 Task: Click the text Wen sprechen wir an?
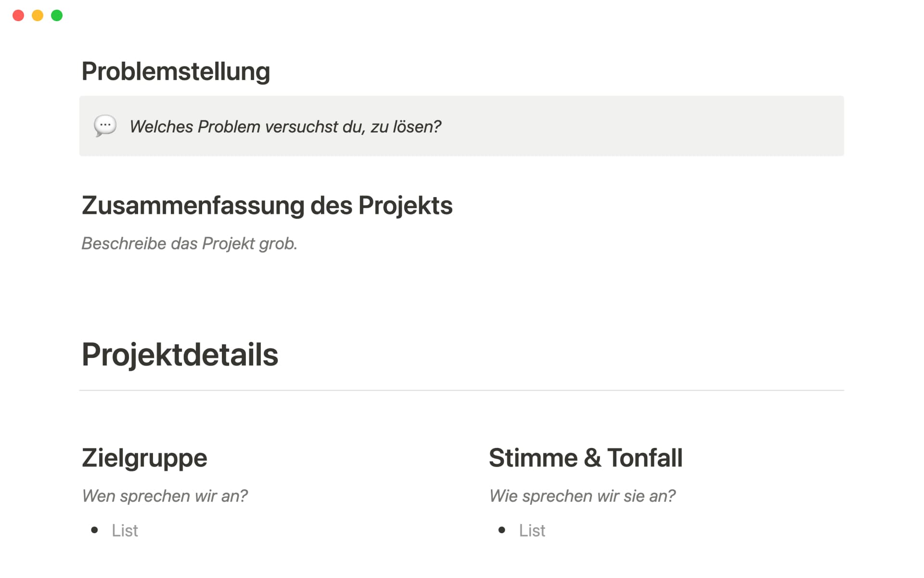166,495
